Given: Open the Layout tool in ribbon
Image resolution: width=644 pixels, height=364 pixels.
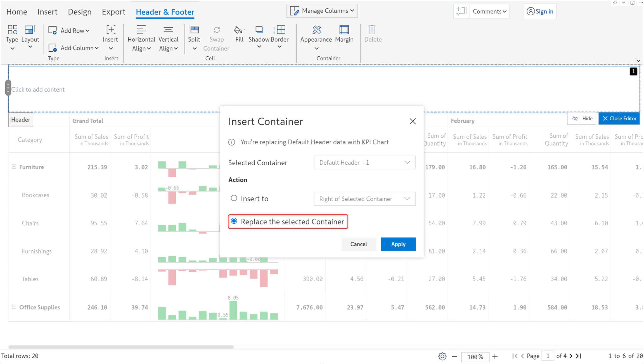Looking at the screenshot, I should 30,30.
